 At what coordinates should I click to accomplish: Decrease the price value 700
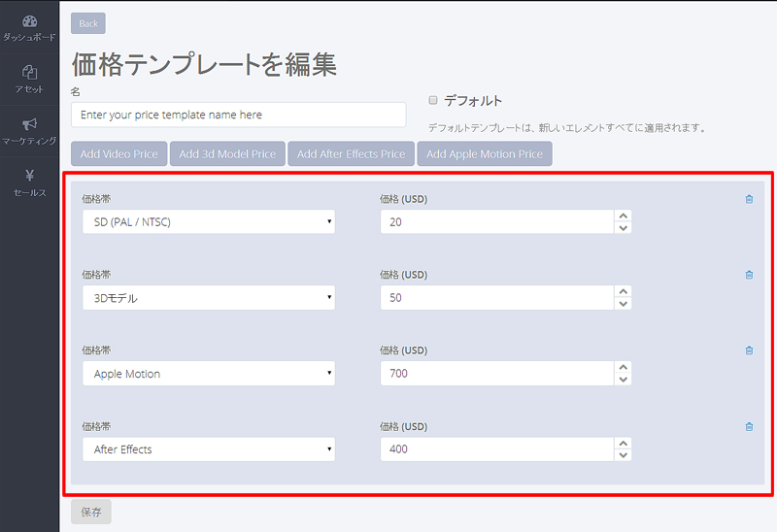[x=623, y=380]
